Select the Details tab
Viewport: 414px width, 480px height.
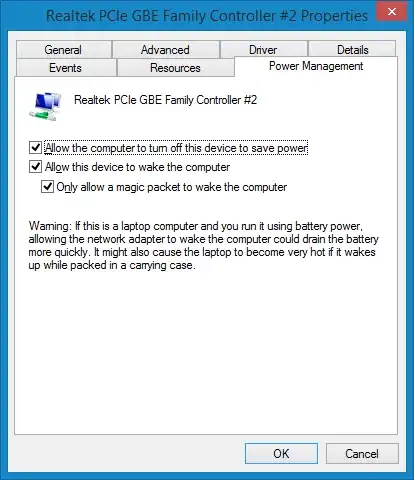(x=352, y=50)
